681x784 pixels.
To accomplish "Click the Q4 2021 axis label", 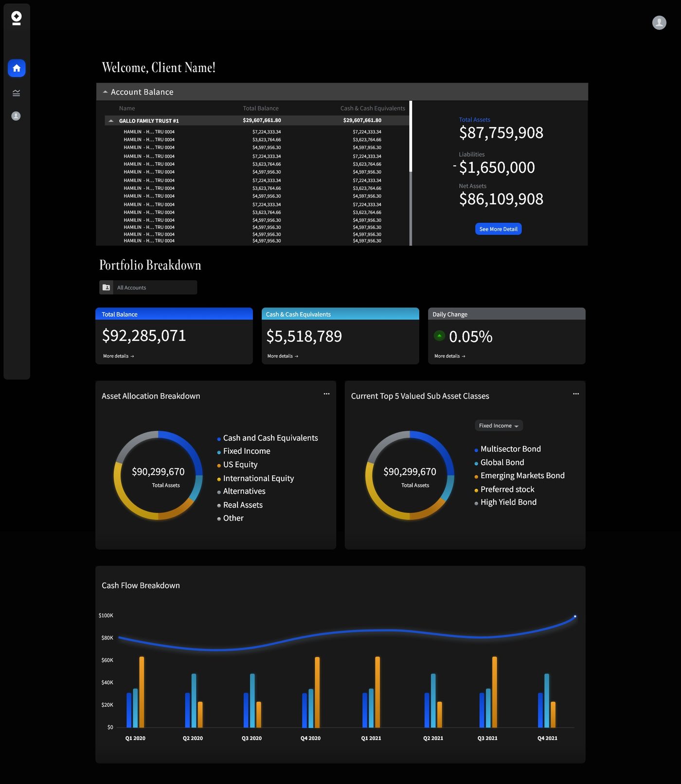I will [x=547, y=738].
